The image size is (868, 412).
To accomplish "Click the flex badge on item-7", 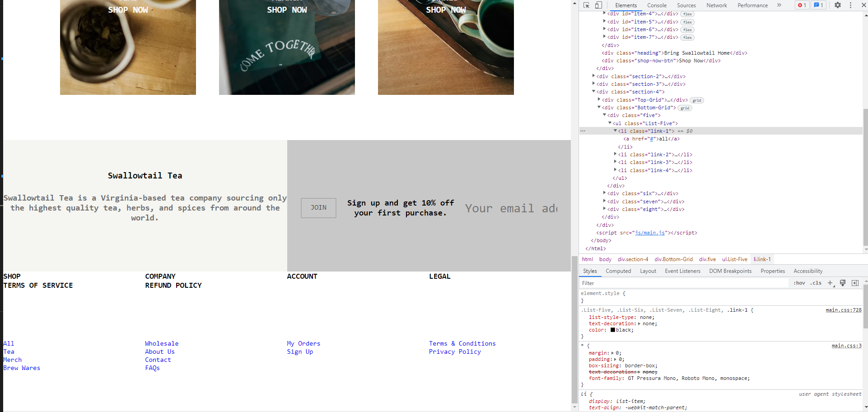I will pyautogui.click(x=687, y=37).
